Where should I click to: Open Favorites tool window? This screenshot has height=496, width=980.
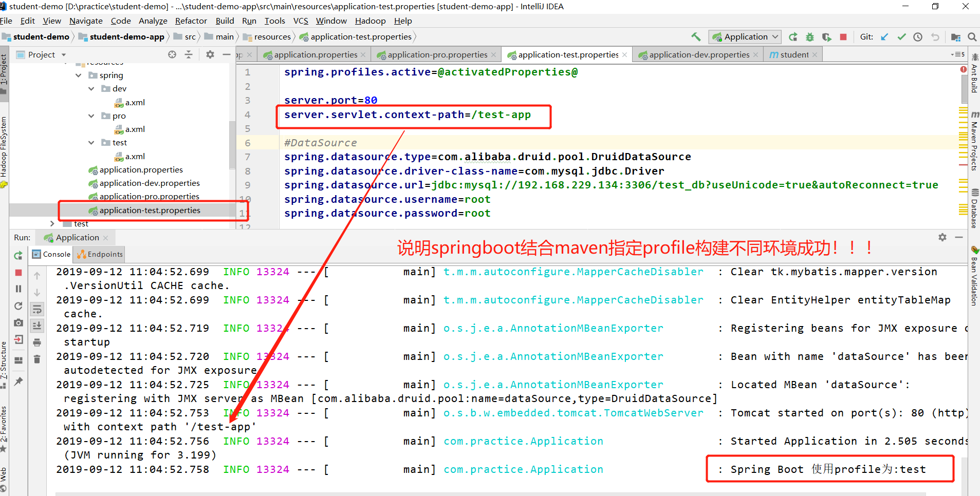(4, 429)
